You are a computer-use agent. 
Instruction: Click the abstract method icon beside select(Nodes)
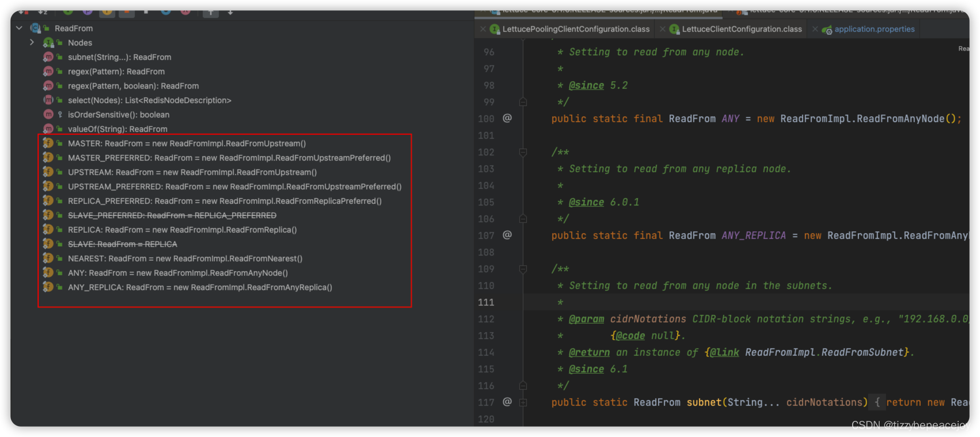(x=48, y=100)
